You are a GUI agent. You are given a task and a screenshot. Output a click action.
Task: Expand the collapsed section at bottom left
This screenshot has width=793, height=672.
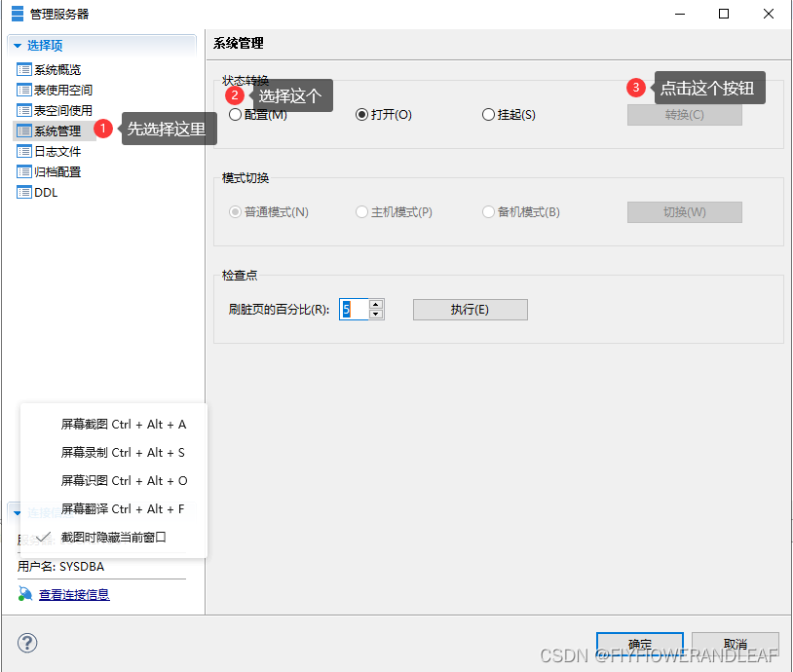[17, 510]
